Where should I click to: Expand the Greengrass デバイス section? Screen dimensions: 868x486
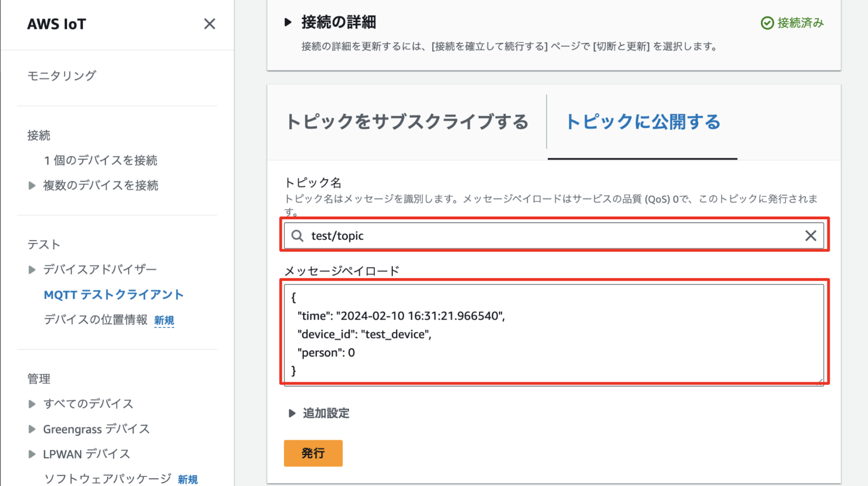[x=32, y=428]
